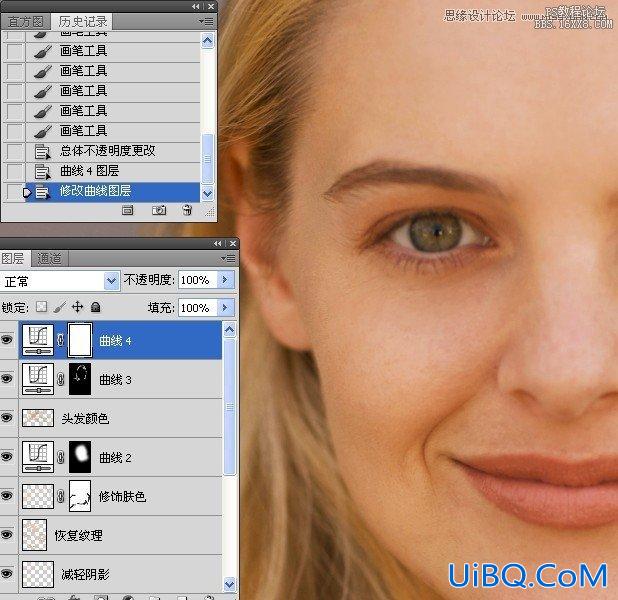Create new document from current state
This screenshot has height=600, width=618.
127,211
